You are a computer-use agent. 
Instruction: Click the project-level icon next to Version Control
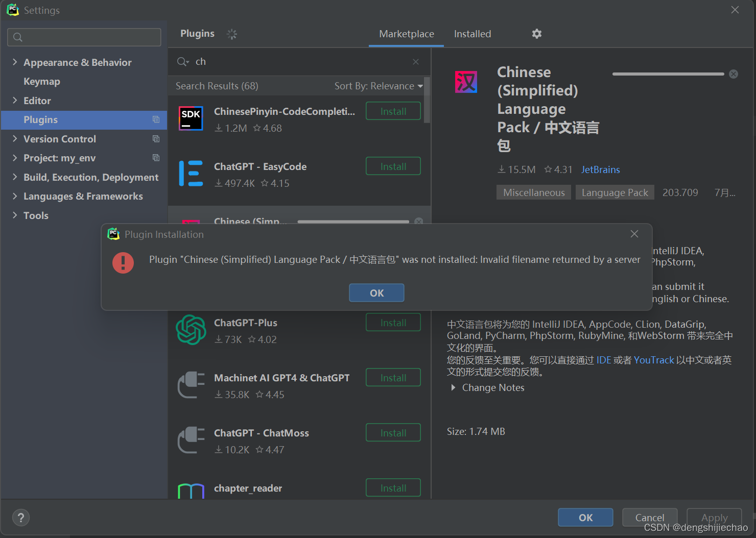[156, 139]
